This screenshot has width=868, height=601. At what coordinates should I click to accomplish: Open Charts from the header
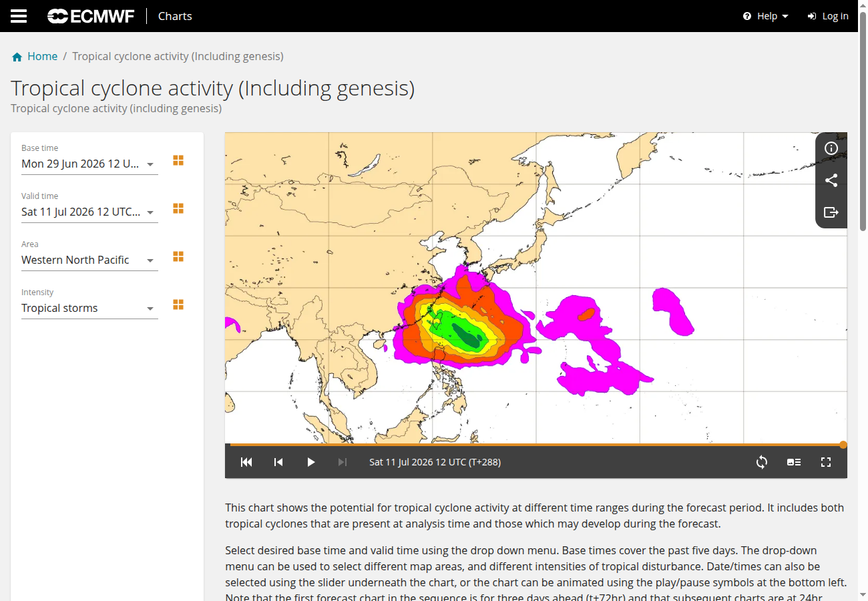175,16
